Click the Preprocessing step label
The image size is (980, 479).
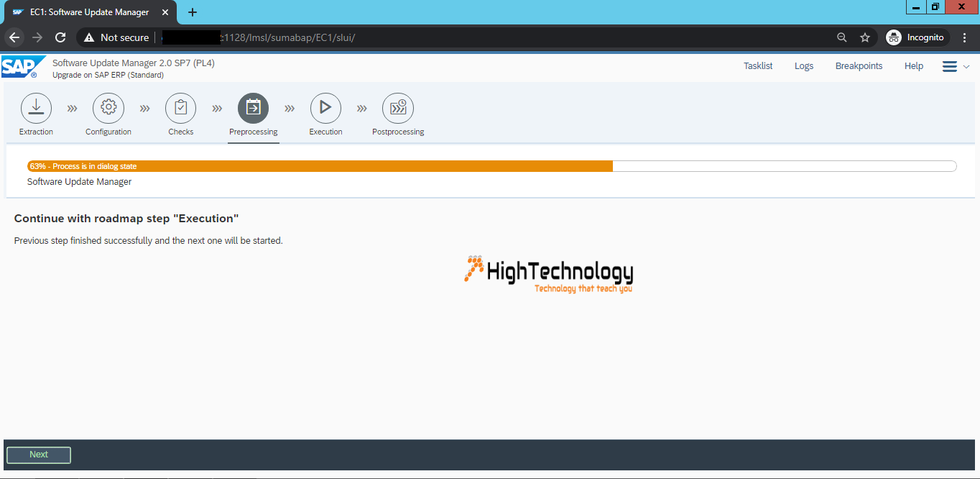tap(254, 132)
